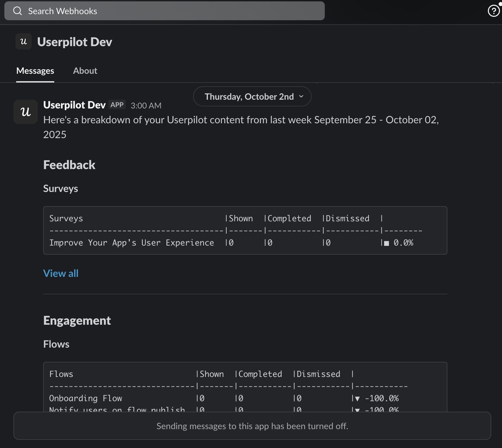Click Userpilot Dev sender name in message
Screen dimensions: 502x448
tap(74, 105)
